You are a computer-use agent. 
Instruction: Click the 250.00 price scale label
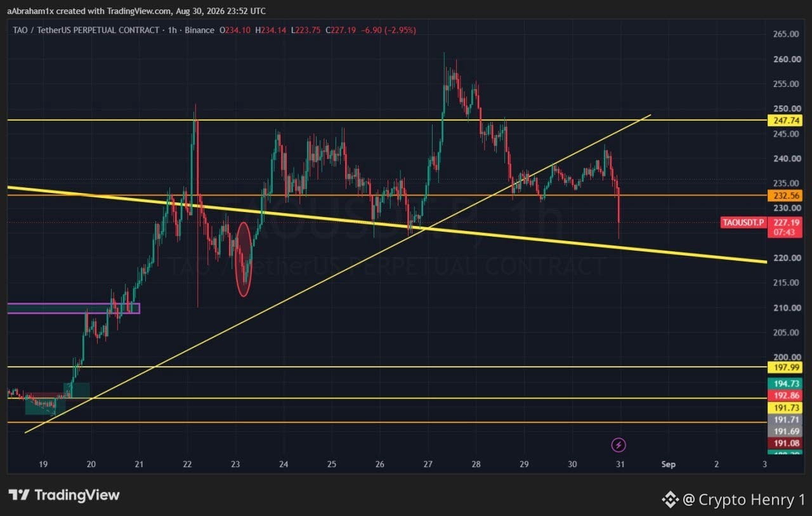click(x=785, y=109)
